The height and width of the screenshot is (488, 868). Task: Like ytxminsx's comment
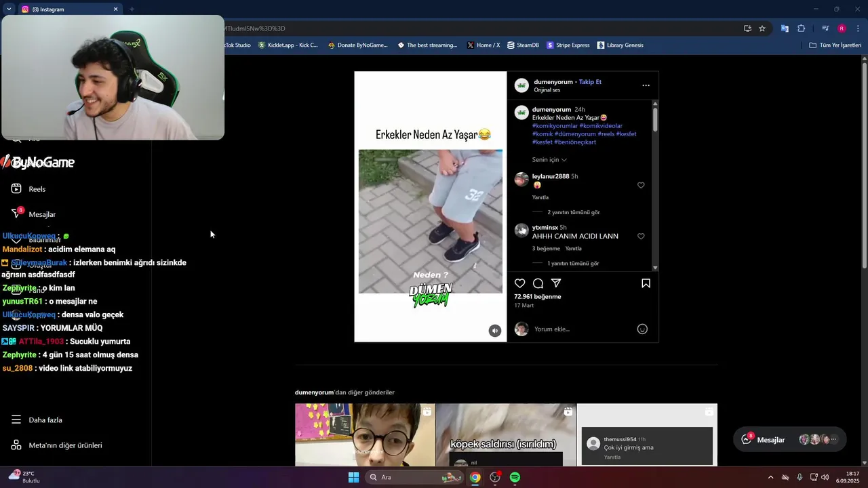tap(641, 236)
